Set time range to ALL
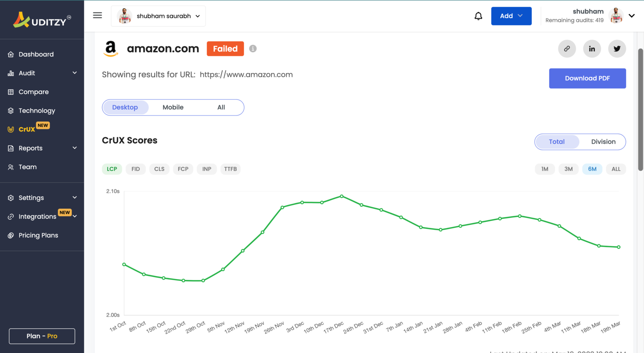 [616, 169]
